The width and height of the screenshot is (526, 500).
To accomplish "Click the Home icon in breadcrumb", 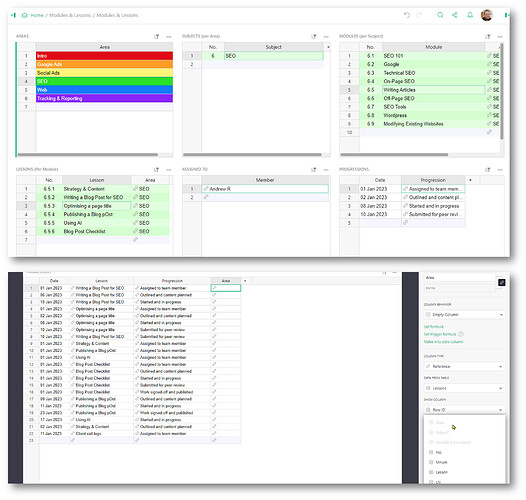I will [24, 15].
